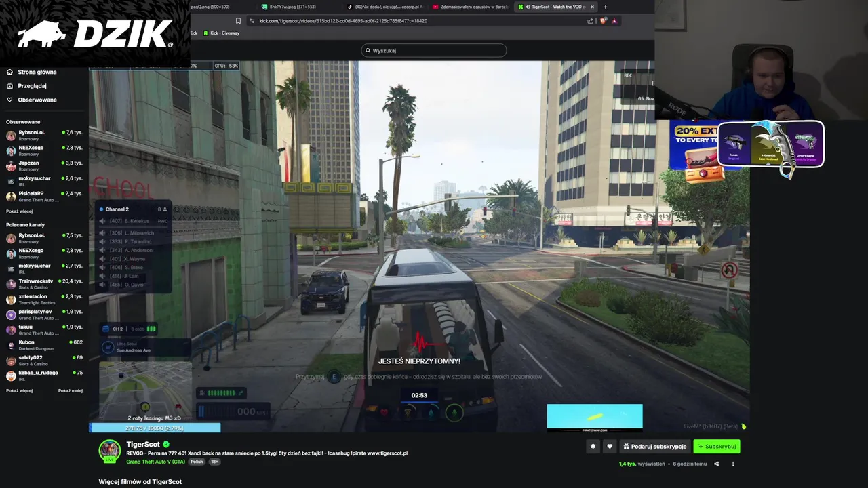The image size is (868, 488).
Task: Click the search magnifier icon
Action: pyautogui.click(x=368, y=50)
